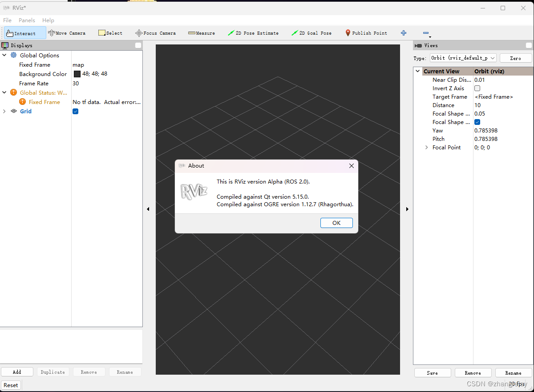Viewport: 534px width, 392px height.
Task: Pick the Measure tool
Action: pos(202,33)
